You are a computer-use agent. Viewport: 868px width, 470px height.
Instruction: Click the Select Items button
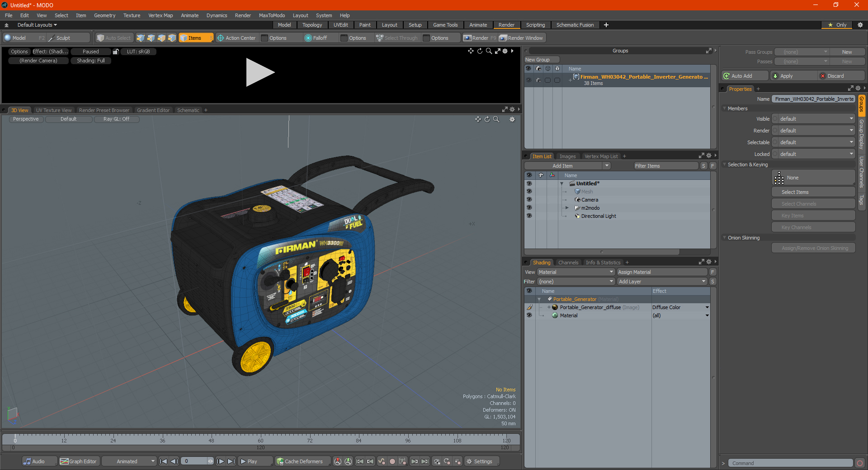coord(813,192)
